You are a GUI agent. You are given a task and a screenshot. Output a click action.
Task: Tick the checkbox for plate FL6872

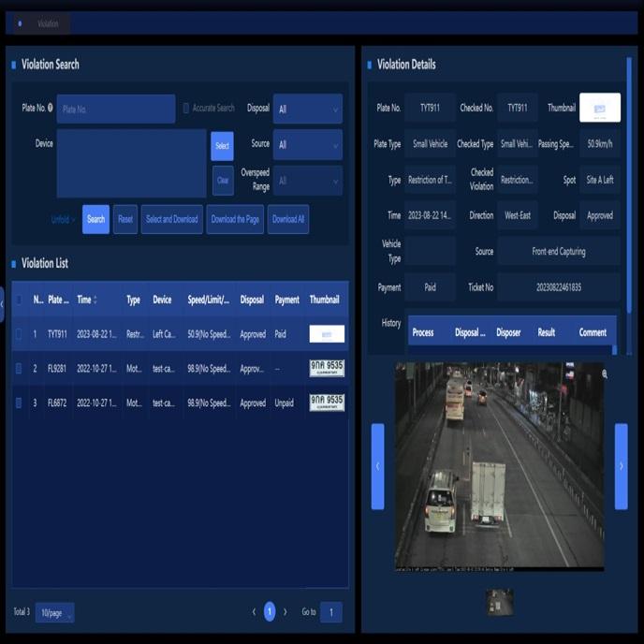19,403
